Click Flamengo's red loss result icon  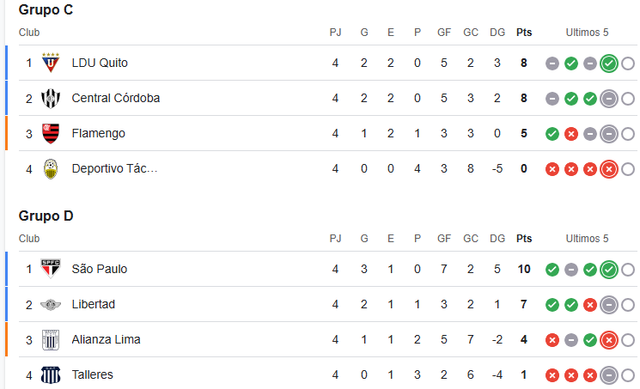pos(571,134)
